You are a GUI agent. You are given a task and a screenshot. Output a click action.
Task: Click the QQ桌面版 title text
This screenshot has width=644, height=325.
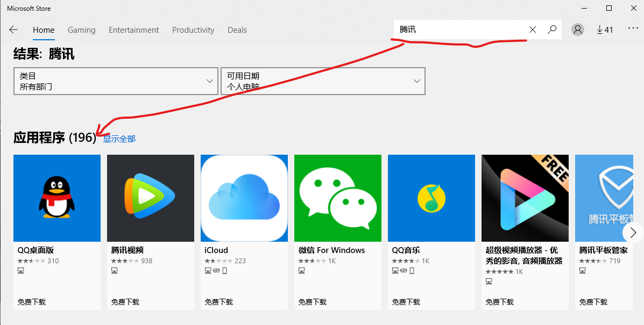(x=36, y=250)
